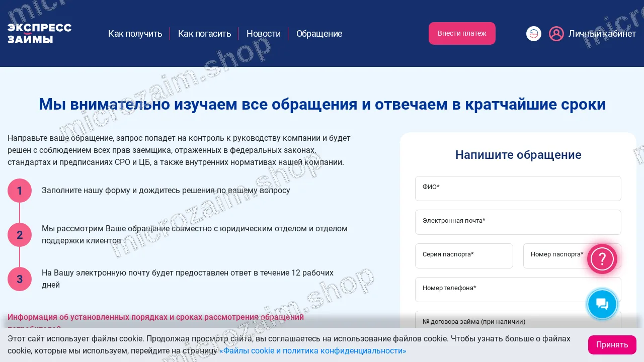Focus the Электронная почта input field
Image resolution: width=644 pixels, height=362 pixels.
tap(518, 222)
